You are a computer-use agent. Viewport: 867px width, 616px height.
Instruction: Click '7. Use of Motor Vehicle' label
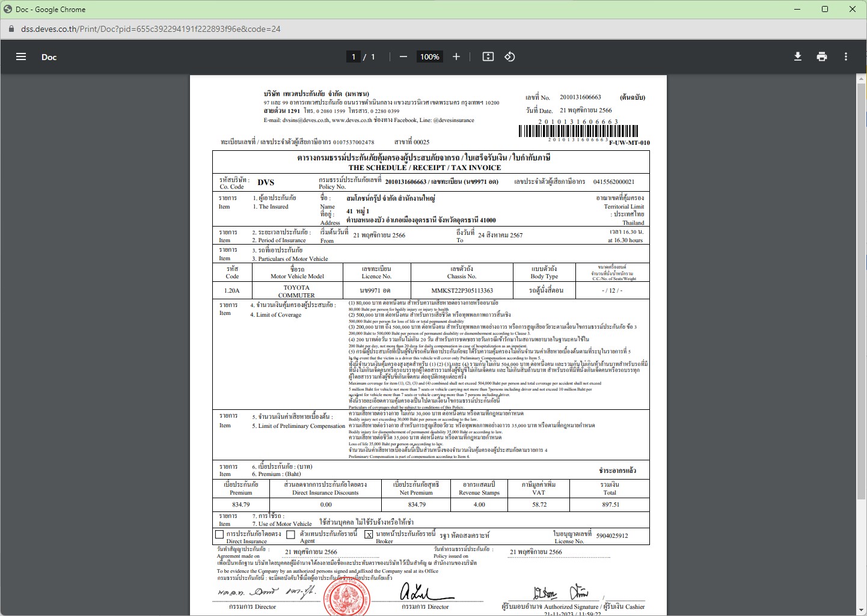point(281,523)
